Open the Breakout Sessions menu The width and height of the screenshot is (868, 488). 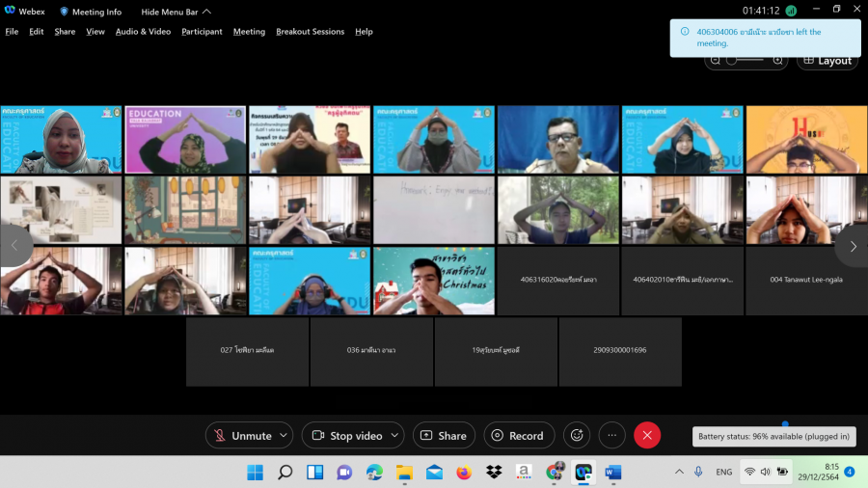[x=310, y=31]
